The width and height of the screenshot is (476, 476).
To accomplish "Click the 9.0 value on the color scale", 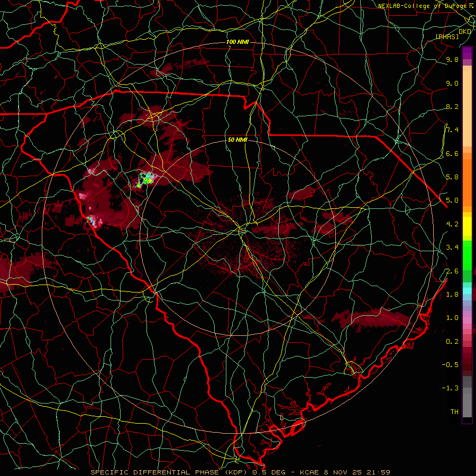I will [452, 83].
